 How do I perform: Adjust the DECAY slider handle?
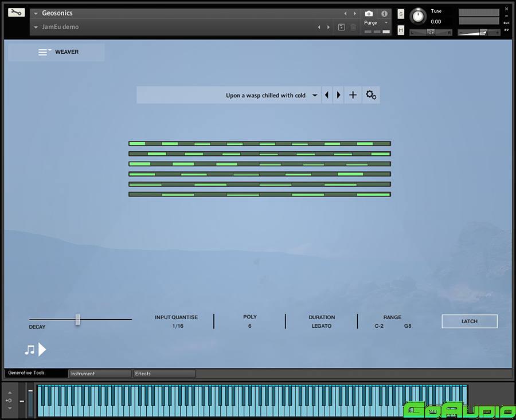77,319
